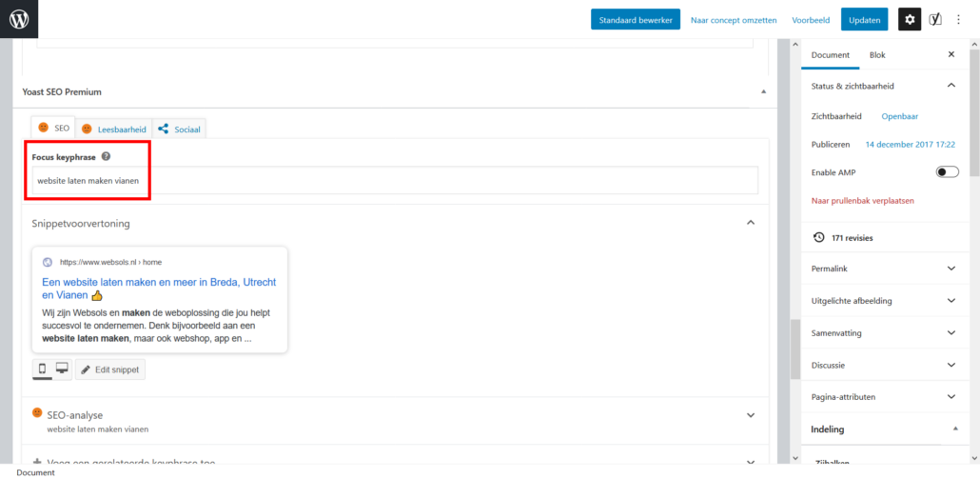Select desktop snippet preview icon

pos(62,369)
